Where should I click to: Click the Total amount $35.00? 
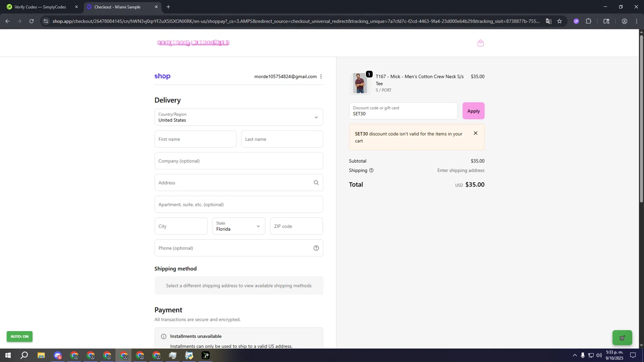point(475,184)
